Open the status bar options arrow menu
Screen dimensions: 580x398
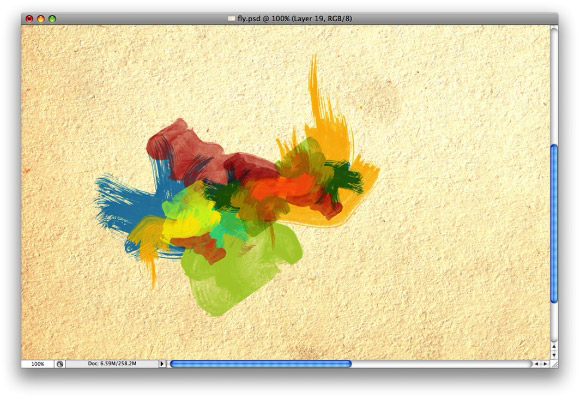tap(162, 364)
